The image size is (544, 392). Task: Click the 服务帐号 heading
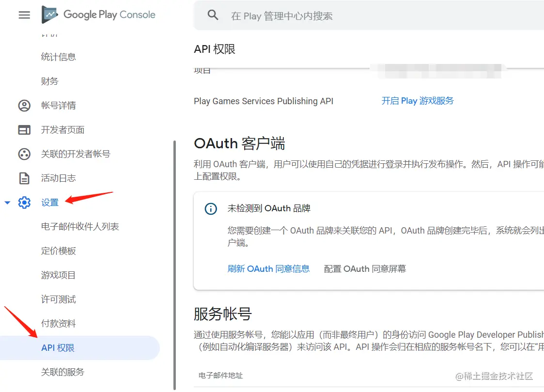(223, 314)
